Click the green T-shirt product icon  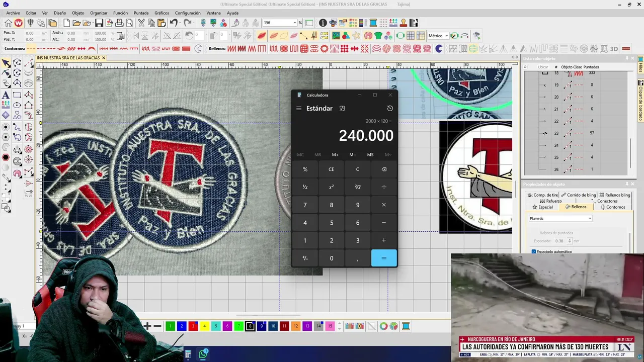tap(378, 36)
